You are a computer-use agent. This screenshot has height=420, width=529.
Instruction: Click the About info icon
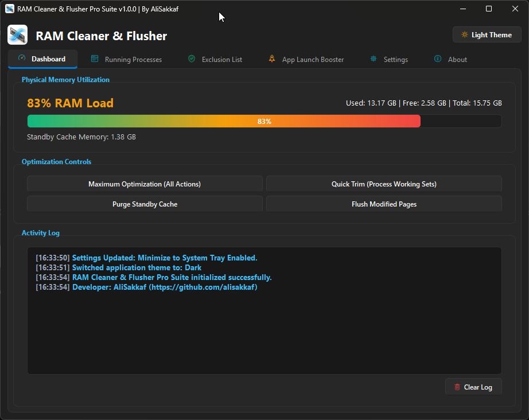(438, 59)
